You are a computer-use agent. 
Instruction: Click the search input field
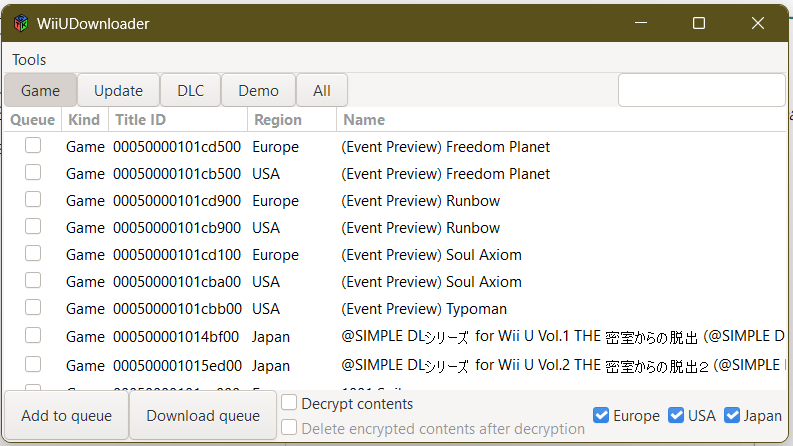(x=701, y=90)
